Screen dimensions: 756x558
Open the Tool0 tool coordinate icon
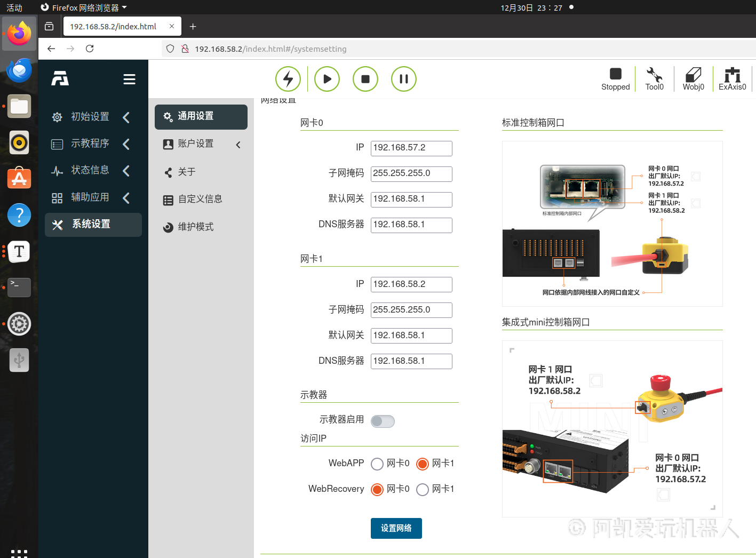click(x=654, y=79)
